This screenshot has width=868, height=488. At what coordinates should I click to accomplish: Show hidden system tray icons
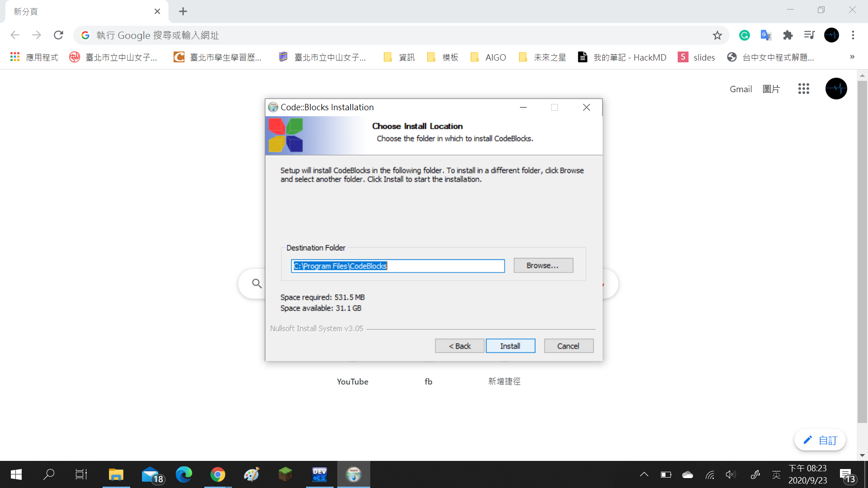coord(644,474)
